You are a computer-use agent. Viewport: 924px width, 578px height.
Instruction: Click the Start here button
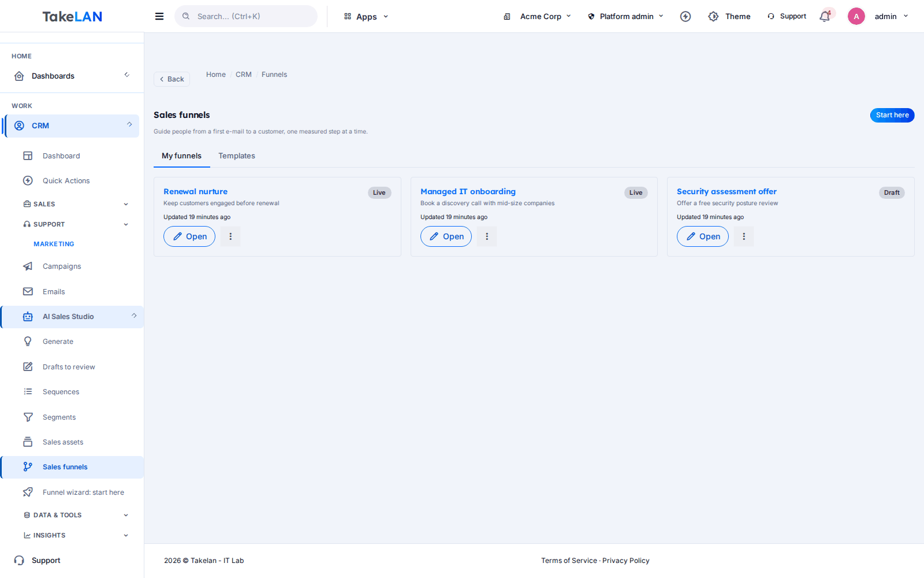point(892,115)
